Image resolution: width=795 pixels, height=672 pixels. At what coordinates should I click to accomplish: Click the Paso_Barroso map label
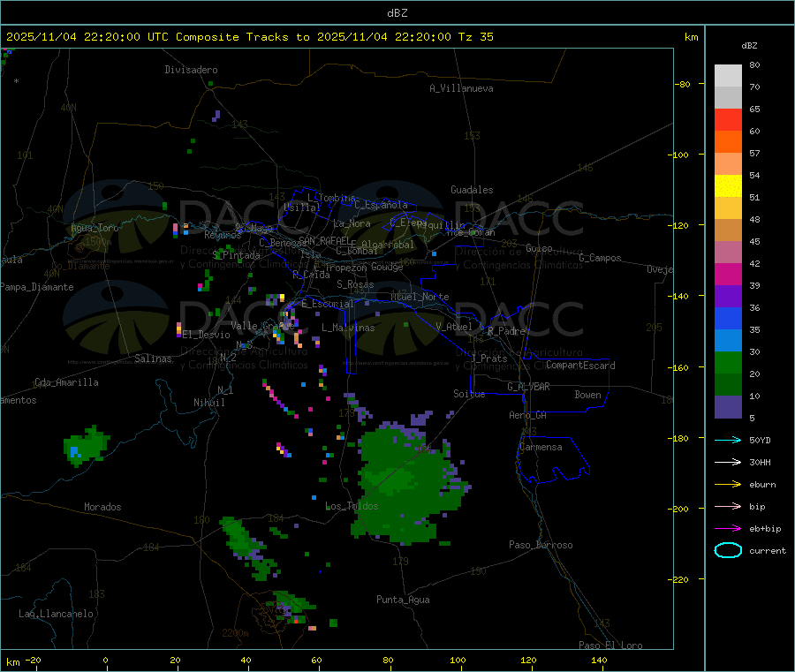(x=541, y=545)
